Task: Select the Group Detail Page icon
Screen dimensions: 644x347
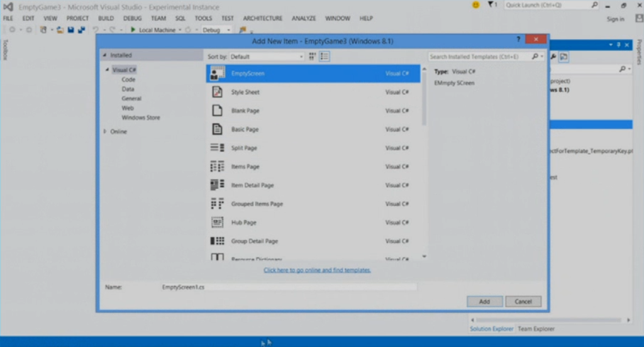Action: [217, 241]
